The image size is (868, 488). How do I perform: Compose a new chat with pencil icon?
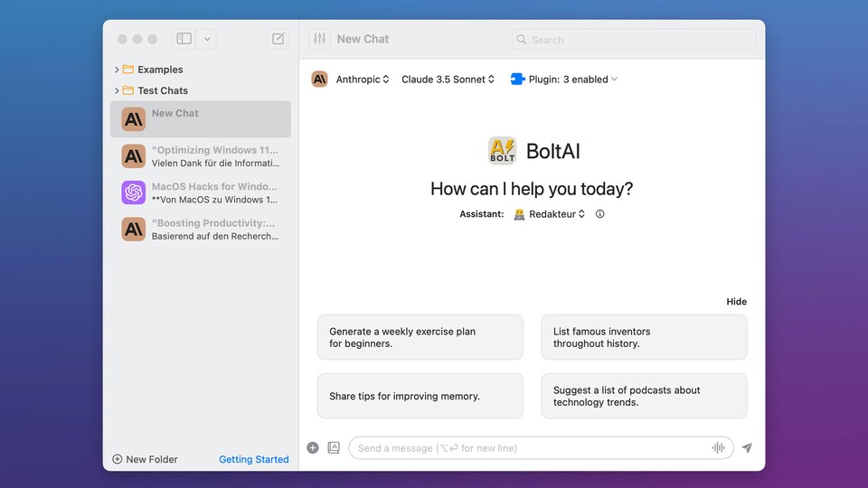pyautogui.click(x=278, y=39)
